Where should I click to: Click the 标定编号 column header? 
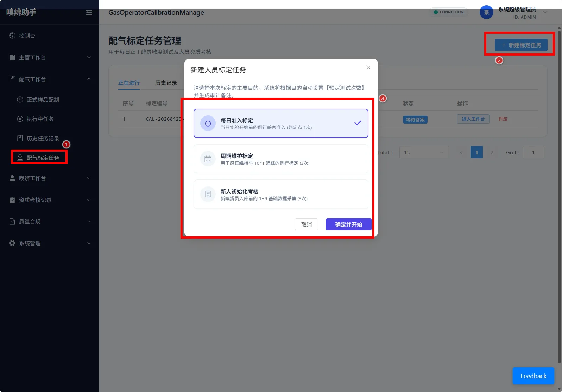click(x=157, y=103)
